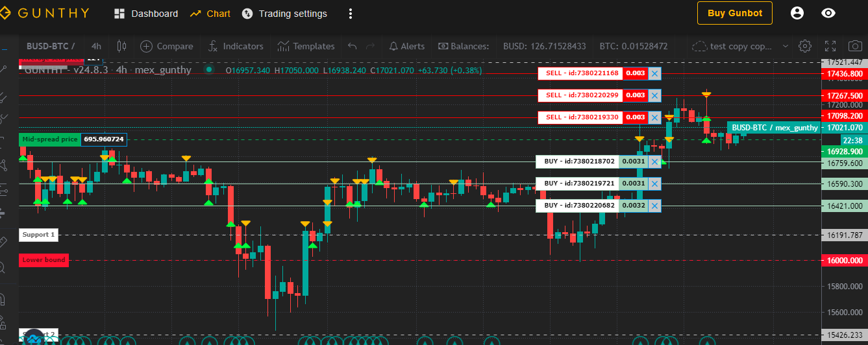Click current price 17021.070 axis label
The height and width of the screenshot is (345, 868).
pos(845,128)
